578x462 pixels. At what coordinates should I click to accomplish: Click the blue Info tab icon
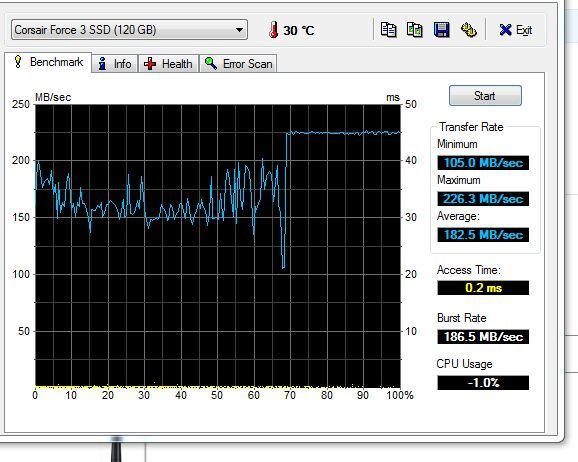[x=102, y=64]
